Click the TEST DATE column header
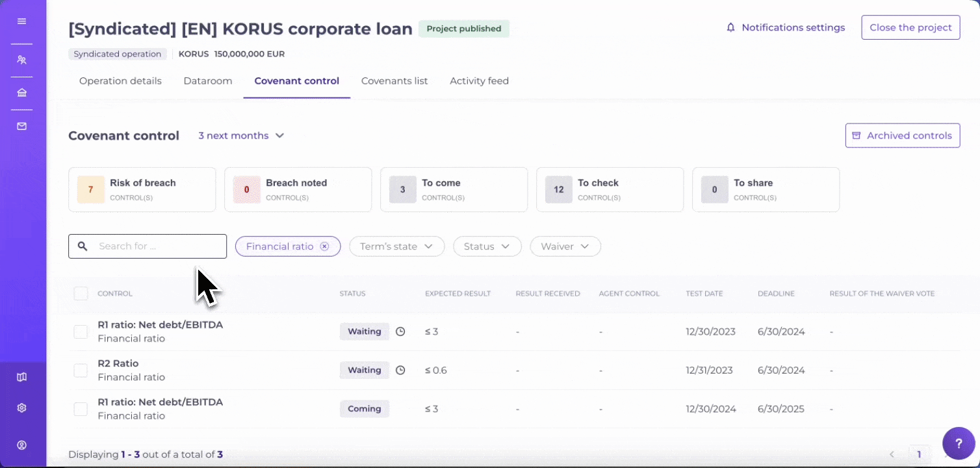The width and height of the screenshot is (980, 468). [704, 294]
